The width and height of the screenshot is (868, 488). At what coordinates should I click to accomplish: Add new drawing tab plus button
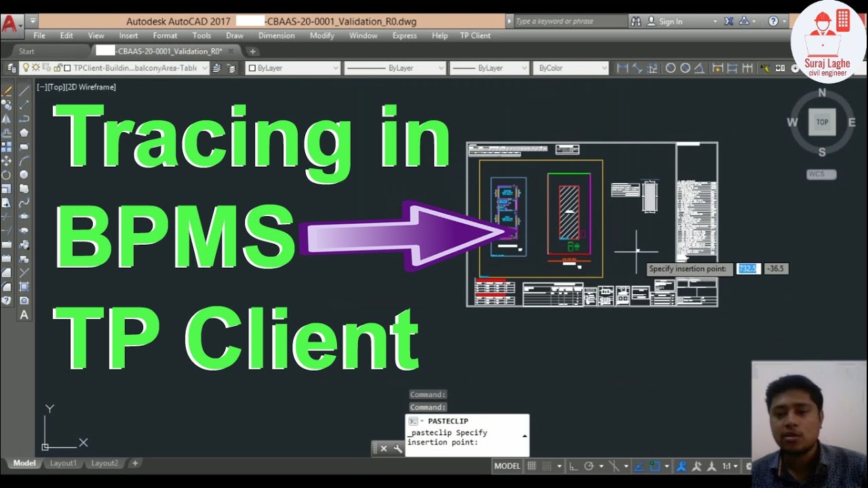point(252,51)
